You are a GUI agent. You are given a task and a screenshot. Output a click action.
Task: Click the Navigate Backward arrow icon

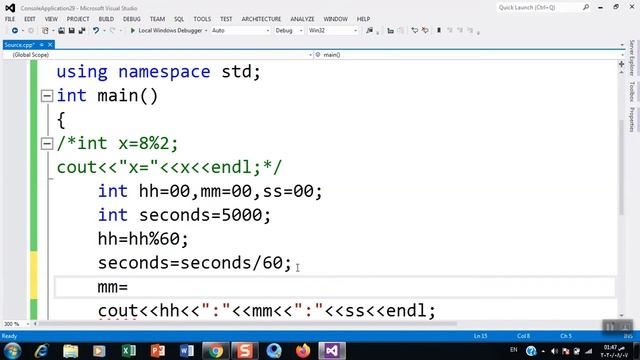15,31
